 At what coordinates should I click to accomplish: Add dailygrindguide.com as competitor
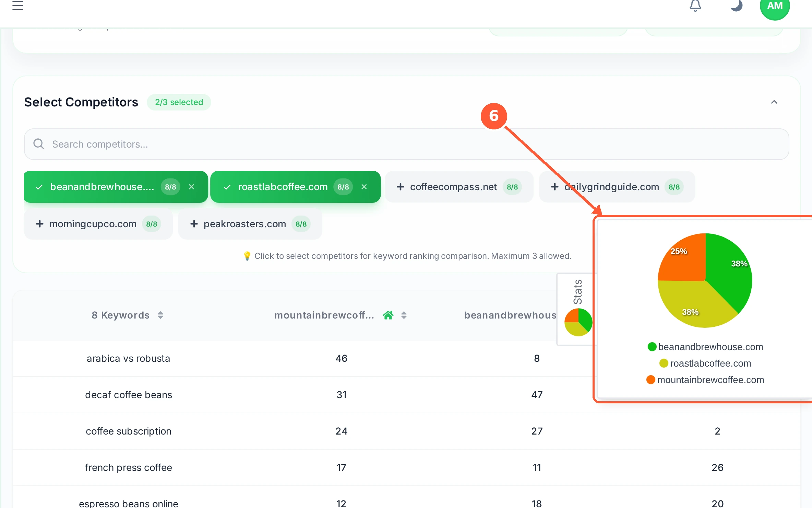617,187
